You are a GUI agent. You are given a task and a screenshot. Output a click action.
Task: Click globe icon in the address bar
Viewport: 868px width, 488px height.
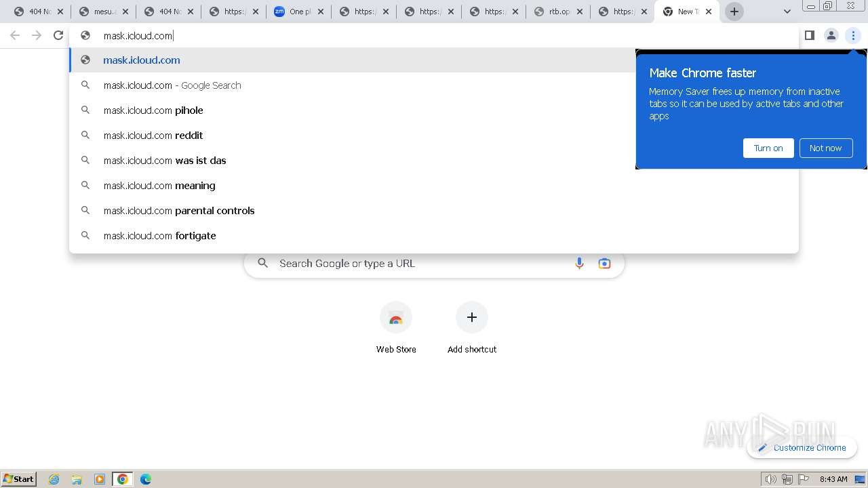(x=85, y=35)
